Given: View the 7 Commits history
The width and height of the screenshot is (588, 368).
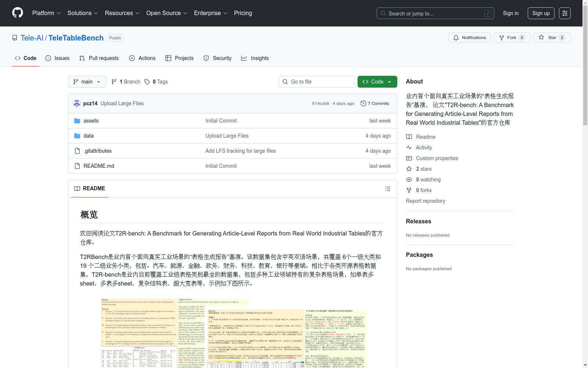Looking at the screenshot, I should pyautogui.click(x=375, y=103).
